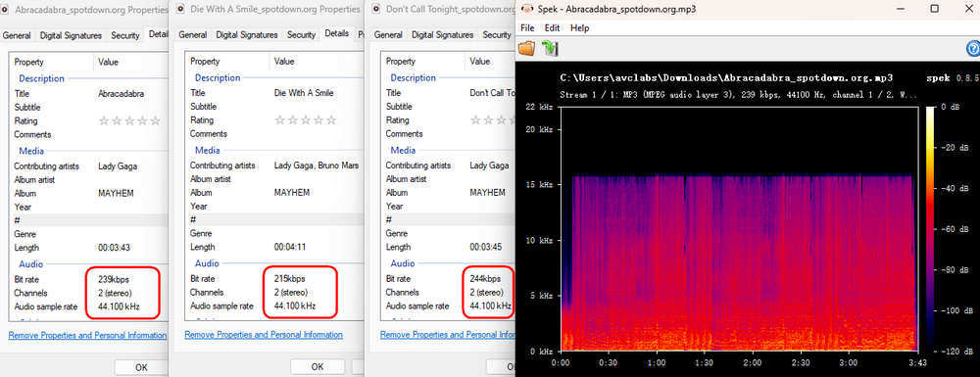Click Remove Properties link in Don't Call Tonight Properties

coord(447,335)
